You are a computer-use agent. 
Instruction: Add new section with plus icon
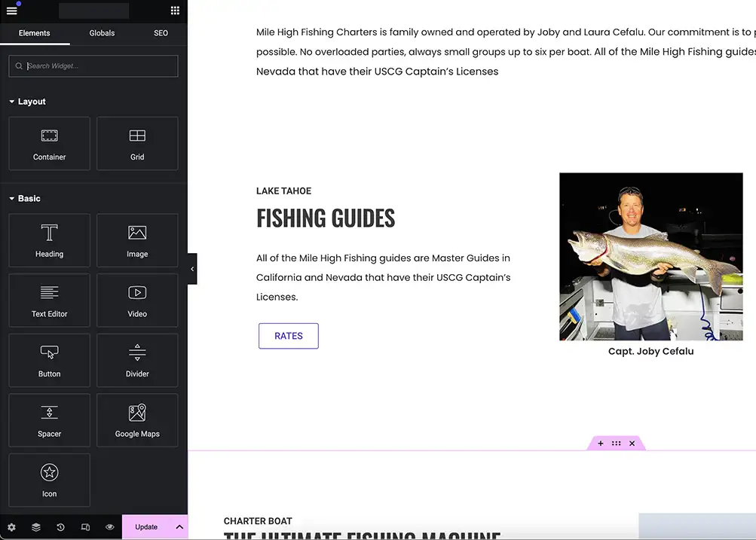[x=600, y=443]
